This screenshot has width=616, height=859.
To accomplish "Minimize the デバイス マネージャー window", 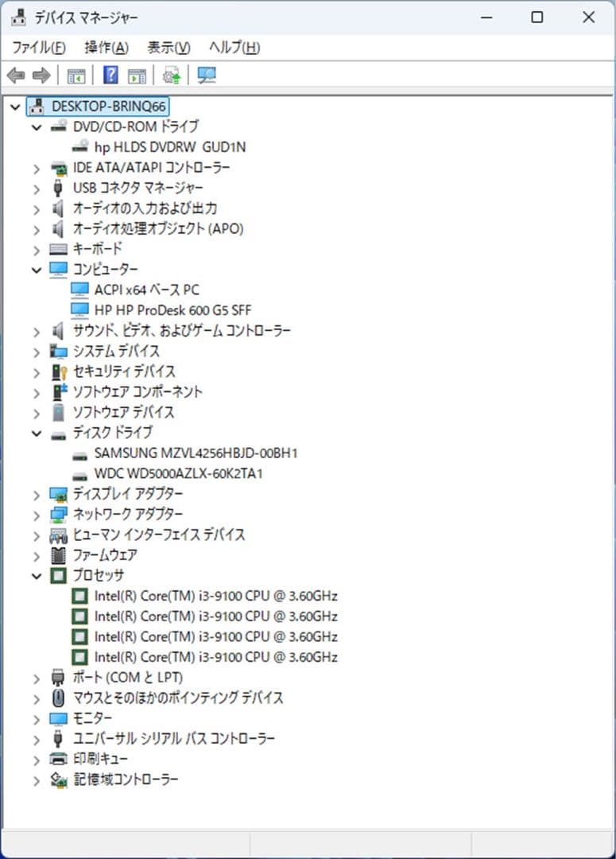I will 486,17.
